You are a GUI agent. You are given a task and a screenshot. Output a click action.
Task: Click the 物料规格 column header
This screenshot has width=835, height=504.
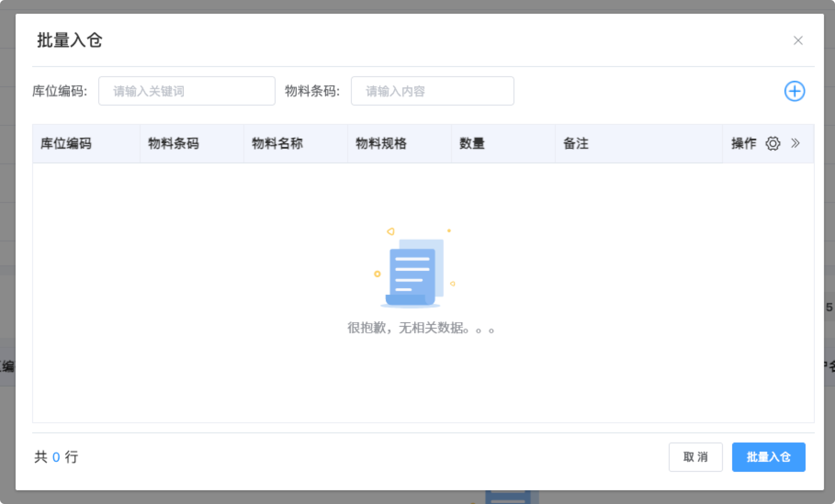pos(381,144)
